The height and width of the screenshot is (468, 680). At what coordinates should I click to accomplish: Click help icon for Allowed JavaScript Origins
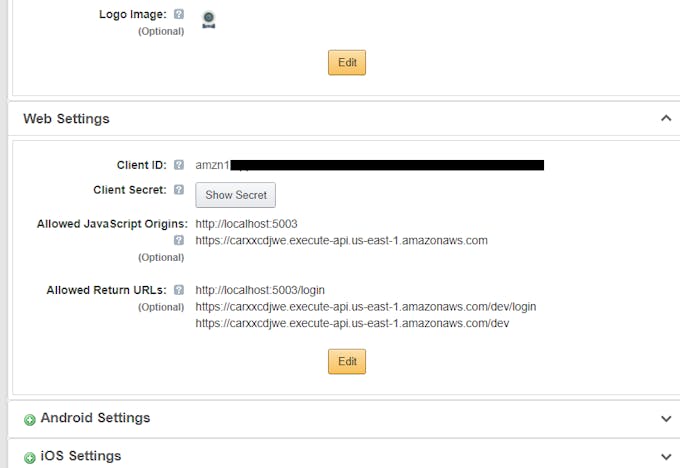click(179, 240)
